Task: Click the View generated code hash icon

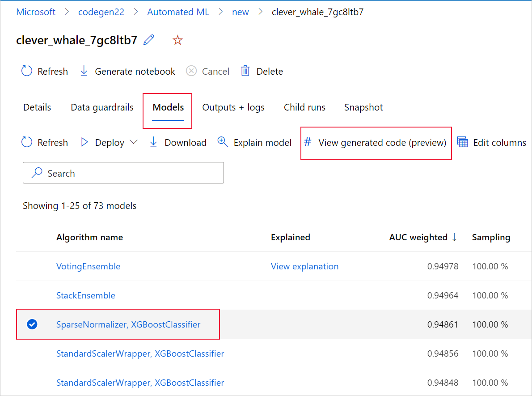Action: (308, 142)
